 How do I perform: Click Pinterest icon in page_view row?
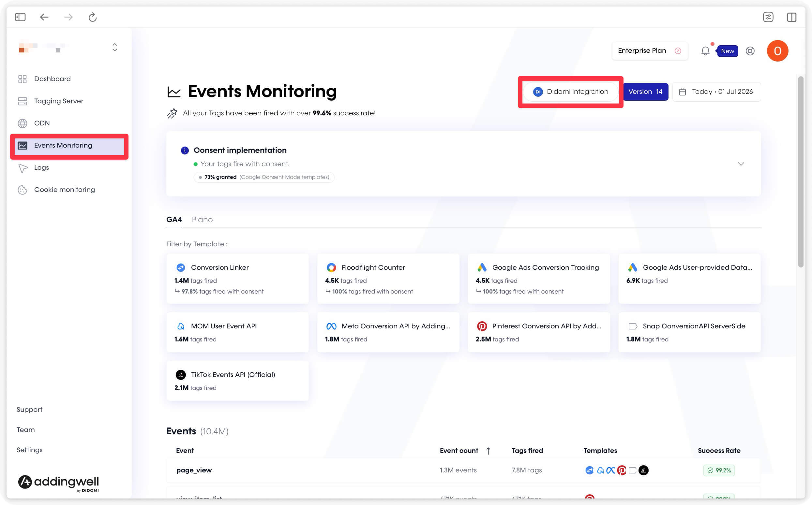coord(622,470)
